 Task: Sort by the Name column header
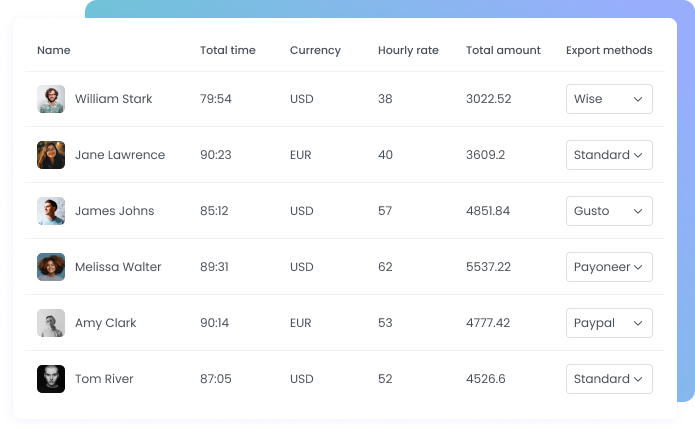coord(54,50)
